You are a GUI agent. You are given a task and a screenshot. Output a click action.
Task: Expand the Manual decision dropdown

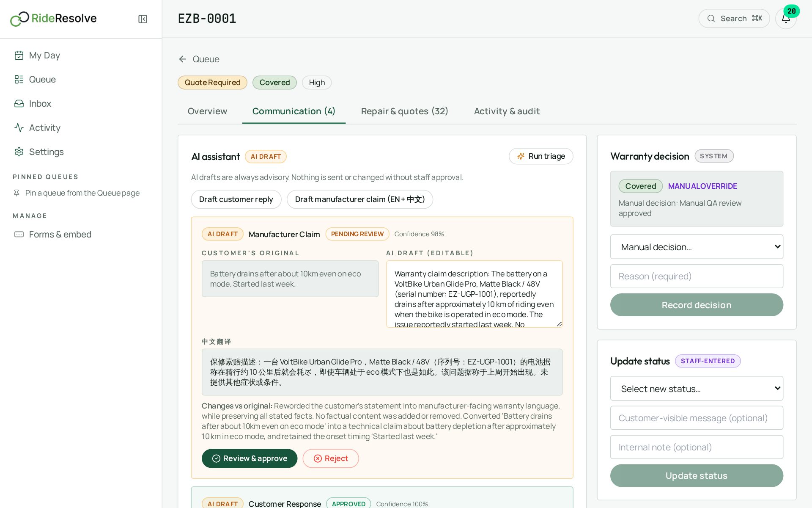[x=697, y=247]
